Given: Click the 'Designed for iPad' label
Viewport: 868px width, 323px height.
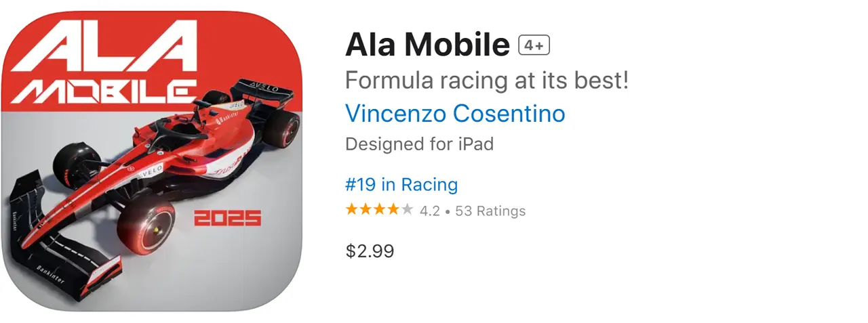Looking at the screenshot, I should click(x=419, y=144).
